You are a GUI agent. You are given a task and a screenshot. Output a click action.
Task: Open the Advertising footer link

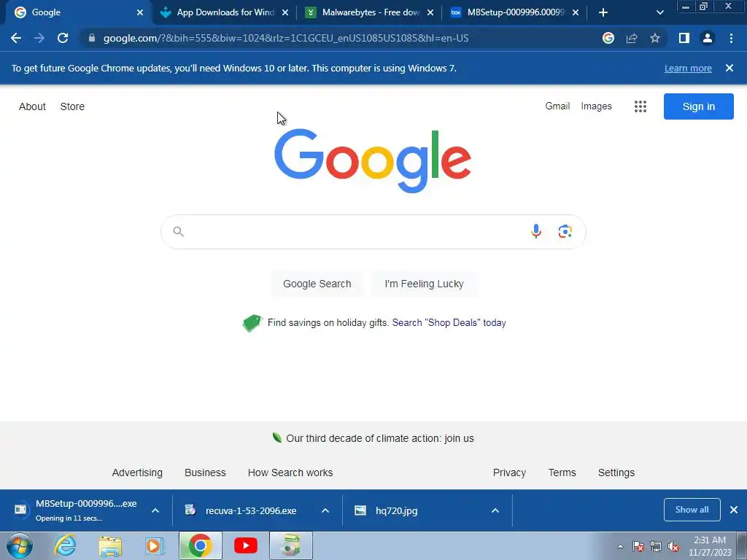(x=137, y=472)
